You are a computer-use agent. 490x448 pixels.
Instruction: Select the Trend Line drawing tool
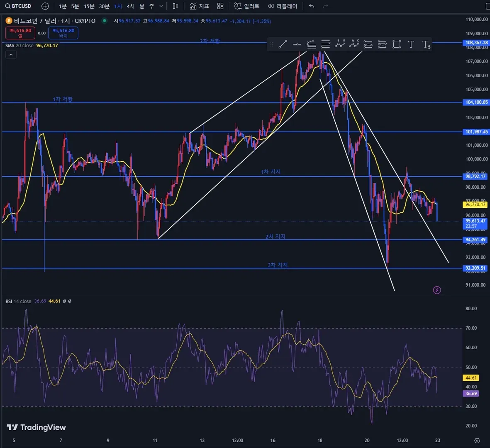point(283,44)
